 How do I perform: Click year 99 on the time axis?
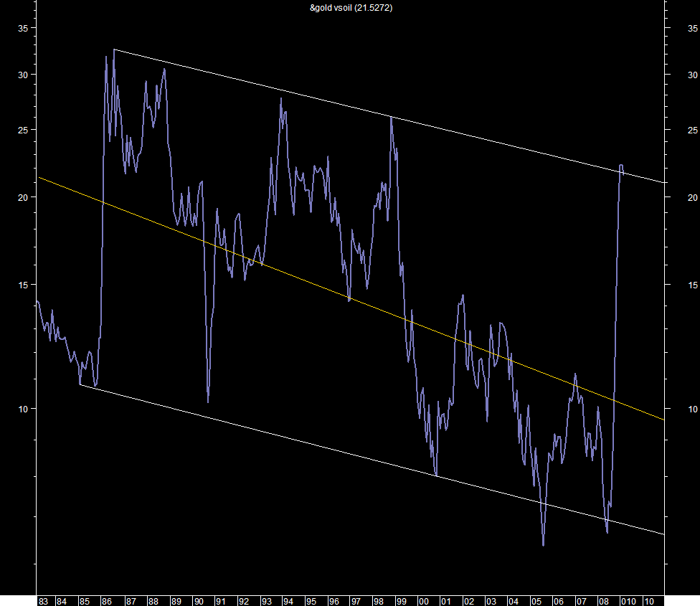click(402, 601)
